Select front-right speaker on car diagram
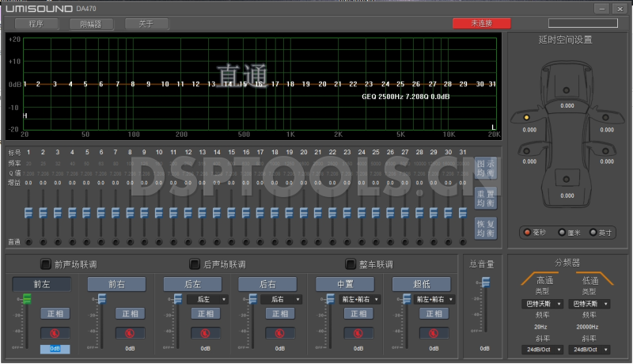Viewport: 633px width, 364px height. (605, 117)
